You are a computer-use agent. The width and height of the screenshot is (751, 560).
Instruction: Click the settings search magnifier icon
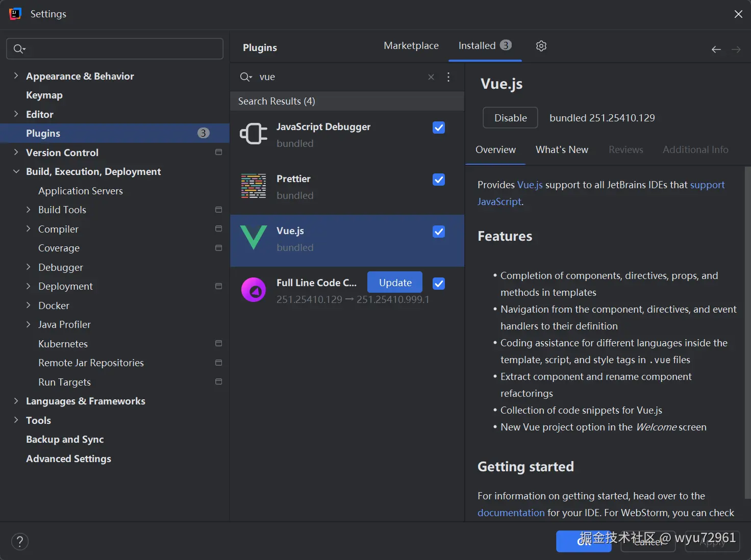(x=19, y=49)
